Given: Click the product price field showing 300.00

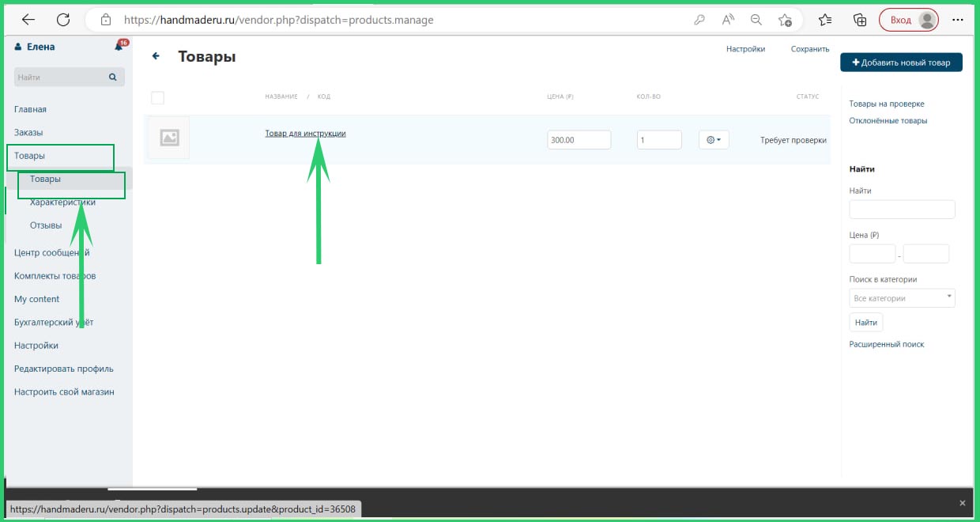Looking at the screenshot, I should [x=579, y=140].
